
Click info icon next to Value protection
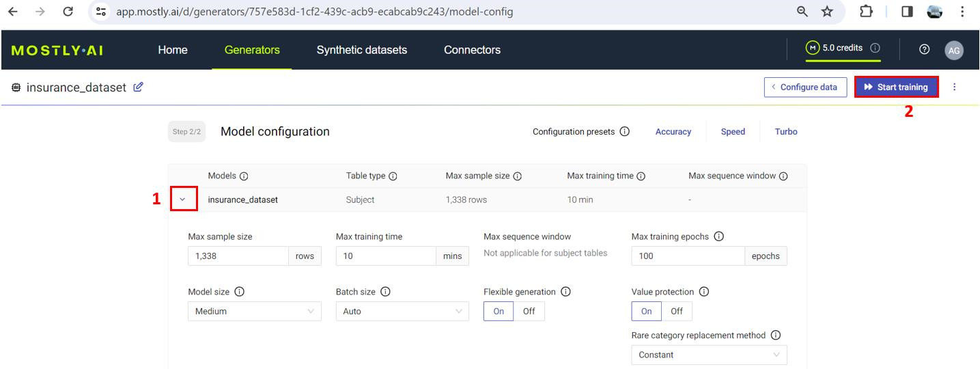coord(704,292)
